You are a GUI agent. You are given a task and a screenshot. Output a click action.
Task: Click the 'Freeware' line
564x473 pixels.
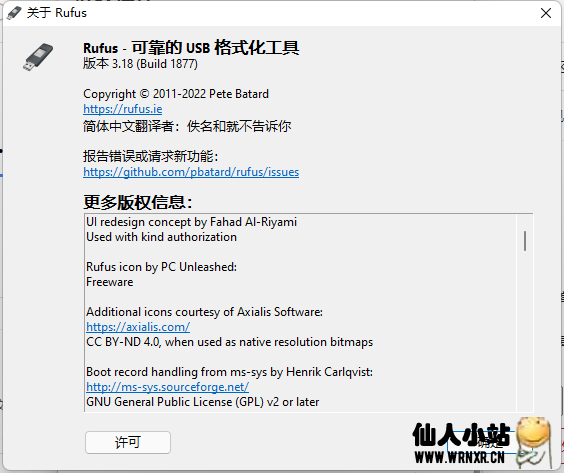point(110,282)
